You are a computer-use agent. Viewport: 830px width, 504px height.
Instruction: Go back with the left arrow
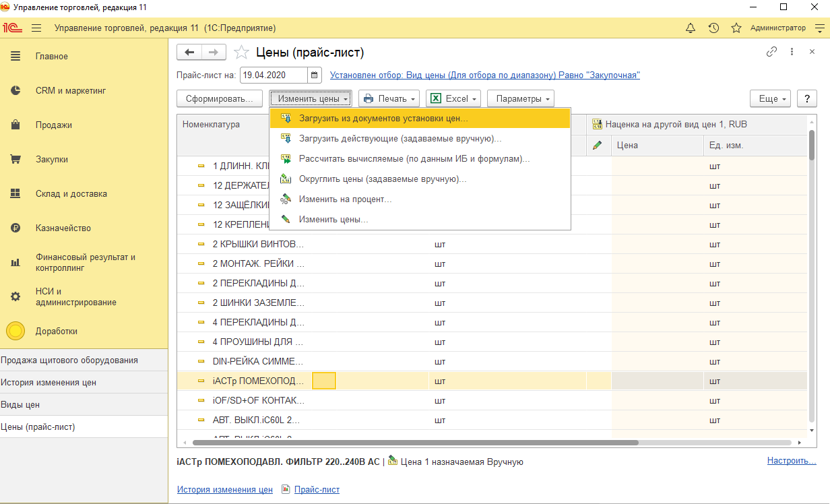pos(189,53)
